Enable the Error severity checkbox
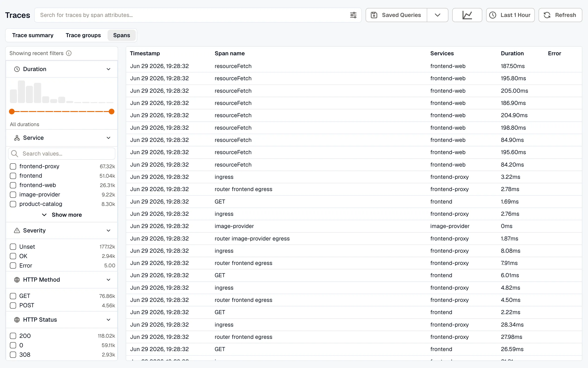588x368 pixels. 13,266
